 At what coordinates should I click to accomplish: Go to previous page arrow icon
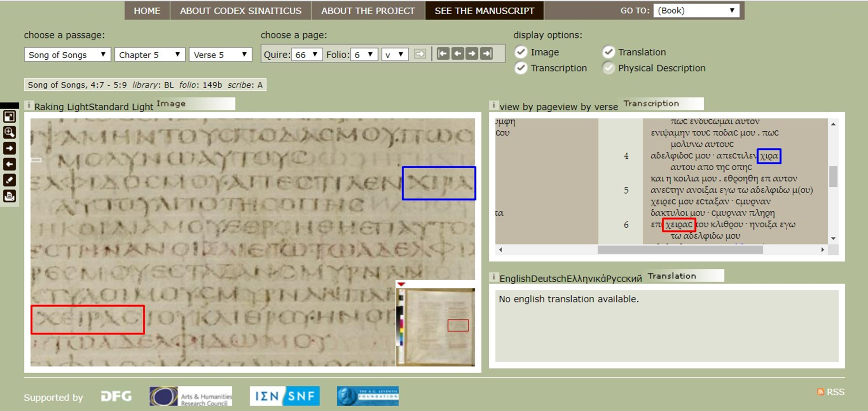458,54
